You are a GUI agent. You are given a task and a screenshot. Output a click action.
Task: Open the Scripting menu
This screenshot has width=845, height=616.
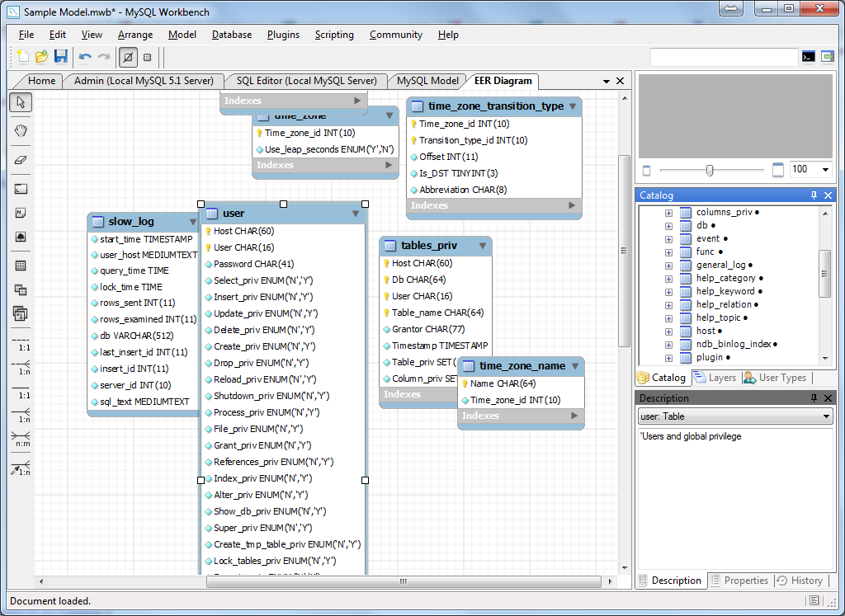[x=334, y=35]
